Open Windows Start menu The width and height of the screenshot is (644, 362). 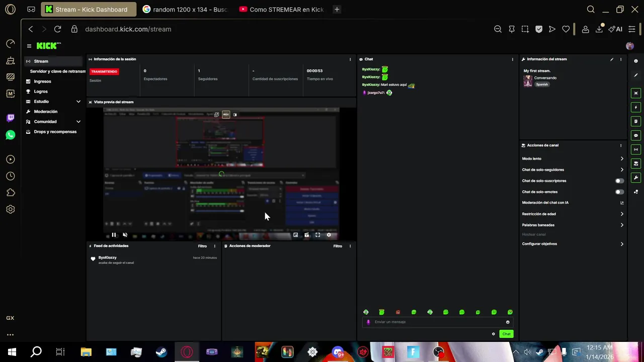click(x=12, y=352)
